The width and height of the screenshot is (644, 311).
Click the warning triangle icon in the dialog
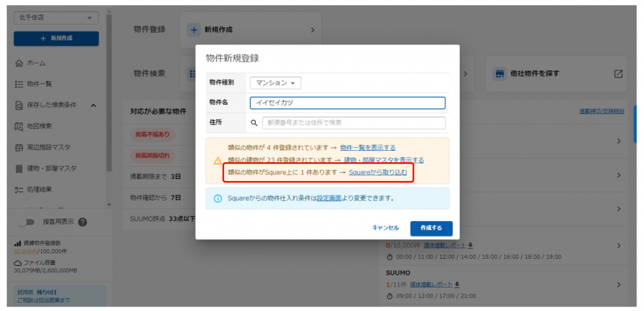(218, 160)
